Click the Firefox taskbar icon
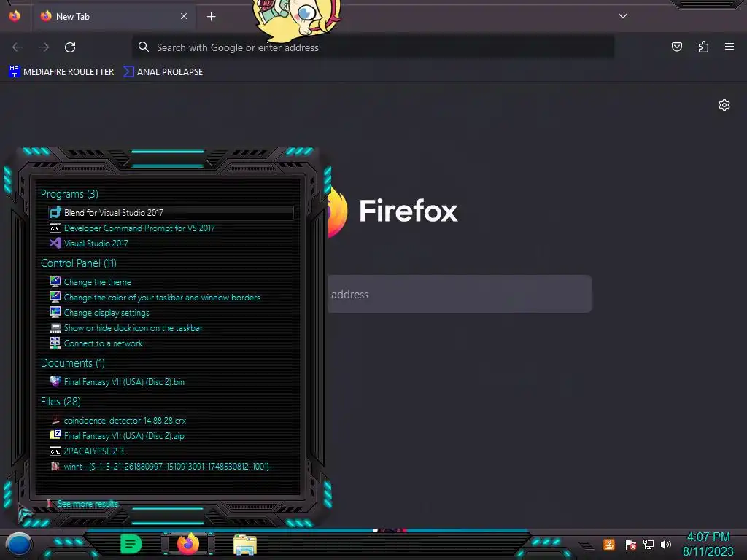The image size is (747, 560). [188, 544]
